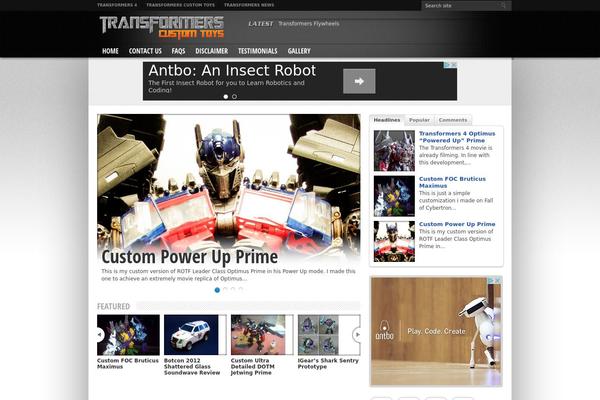This screenshot has width=600, height=400.
Task: Open Power Up Prime headline thumbnail
Action: 394,241
